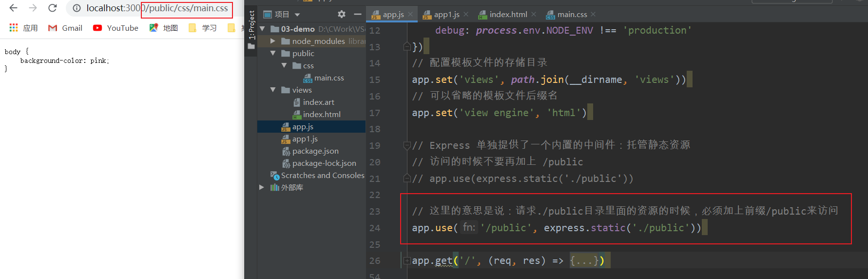Click line number 24 in gutter
This screenshot has width=868, height=279.
tap(374, 228)
